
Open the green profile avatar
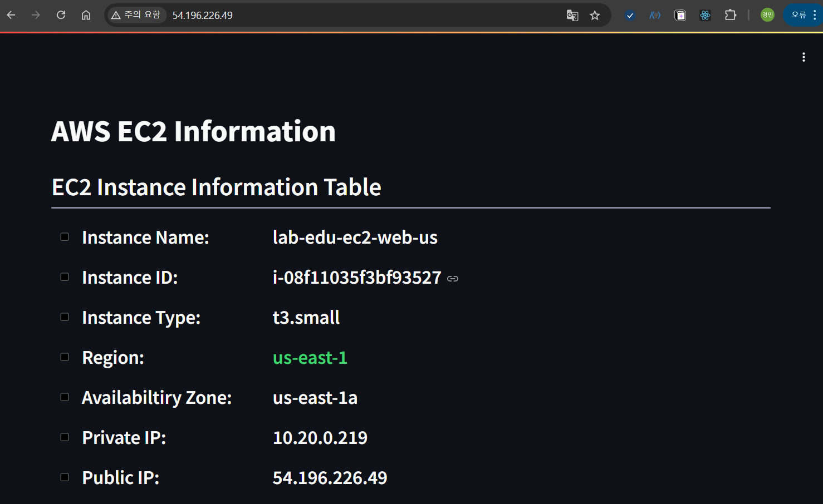767,15
